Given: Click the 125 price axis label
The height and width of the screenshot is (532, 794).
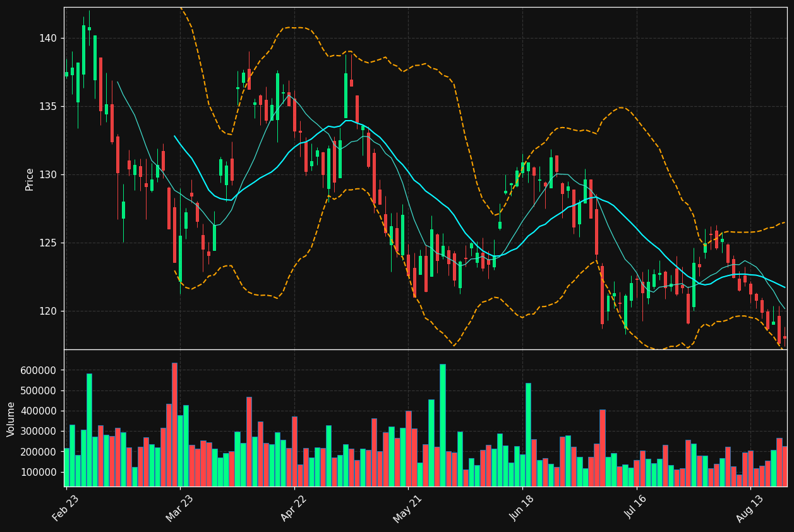Looking at the screenshot, I should coord(48,243).
